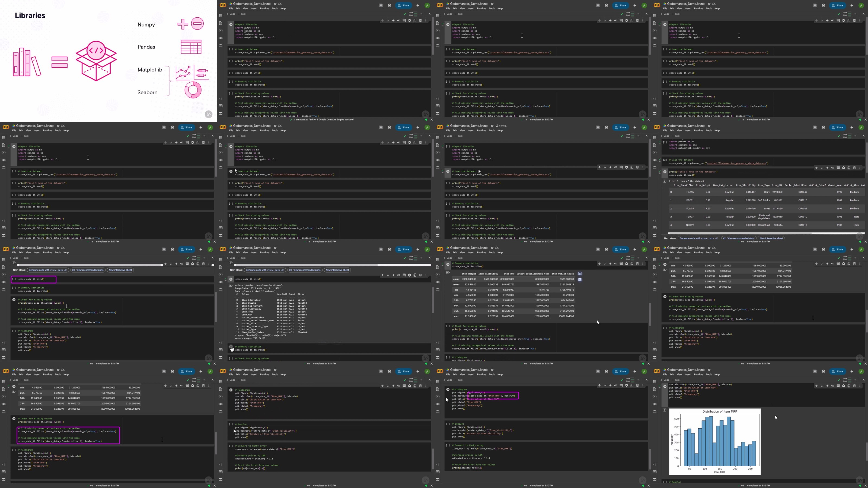Viewport: 868px width, 488px height.
Task: Mirror cell in tab in describe() cell toolbar
Action: (x=632, y=264)
